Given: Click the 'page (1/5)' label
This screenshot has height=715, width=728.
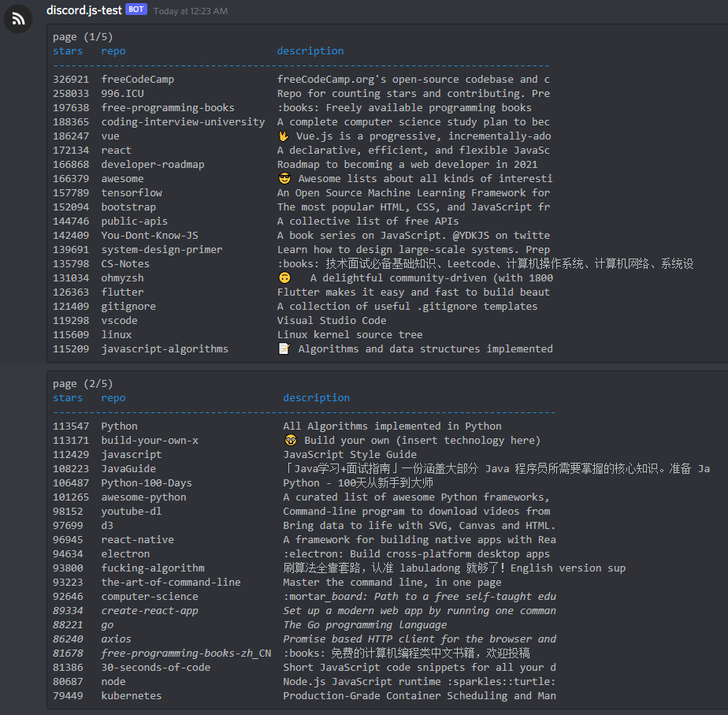Looking at the screenshot, I should (83, 37).
